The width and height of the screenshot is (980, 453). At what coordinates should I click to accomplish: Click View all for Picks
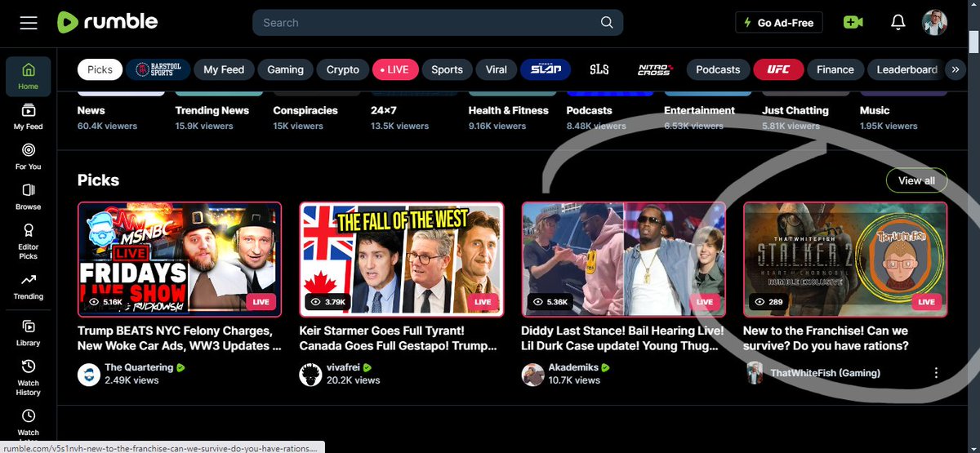pyautogui.click(x=916, y=180)
